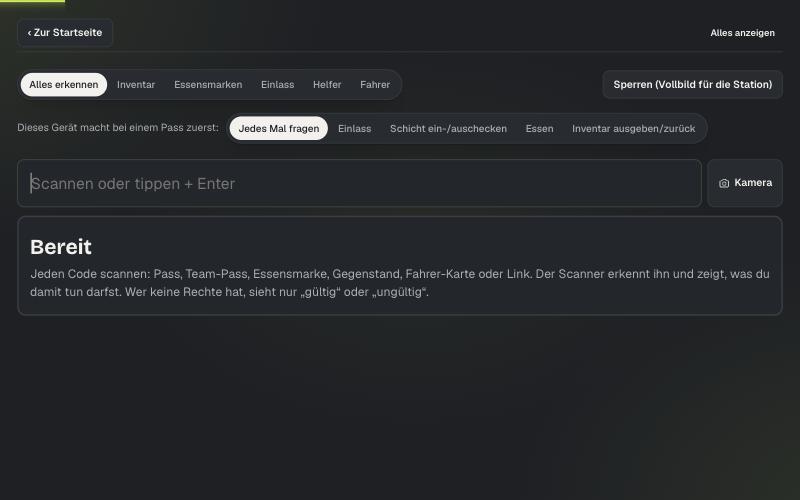This screenshot has width=800, height=500.
Task: Select the Alles erkennen tab
Action: (64, 85)
